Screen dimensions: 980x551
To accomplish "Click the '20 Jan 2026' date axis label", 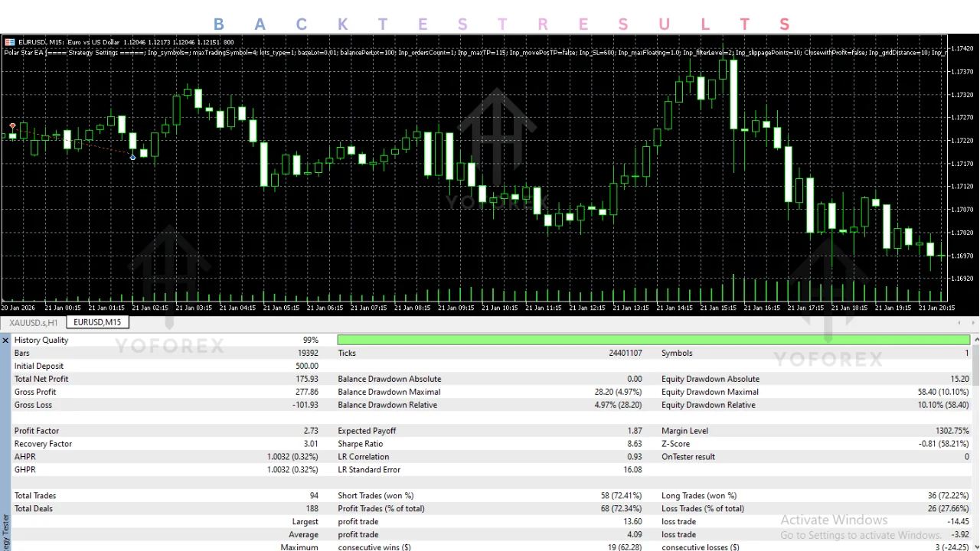I will (18, 308).
